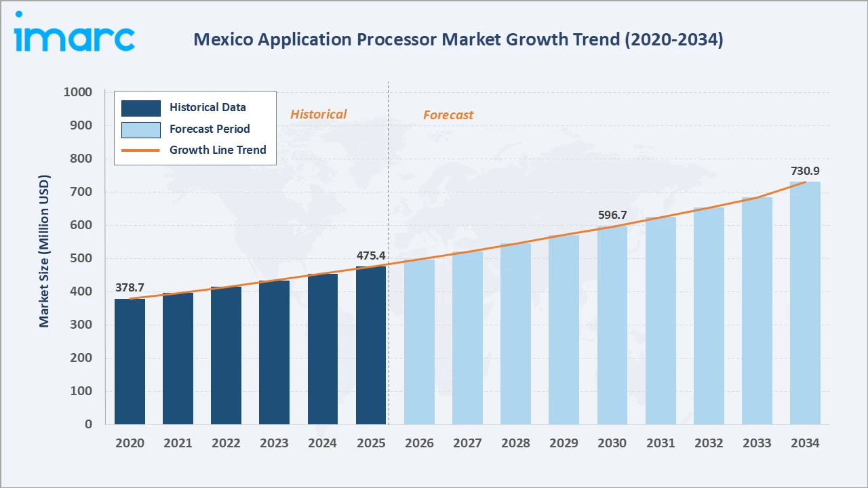The image size is (868, 488).
Task: Select the 2028 forecast bar
Action: coord(516,333)
